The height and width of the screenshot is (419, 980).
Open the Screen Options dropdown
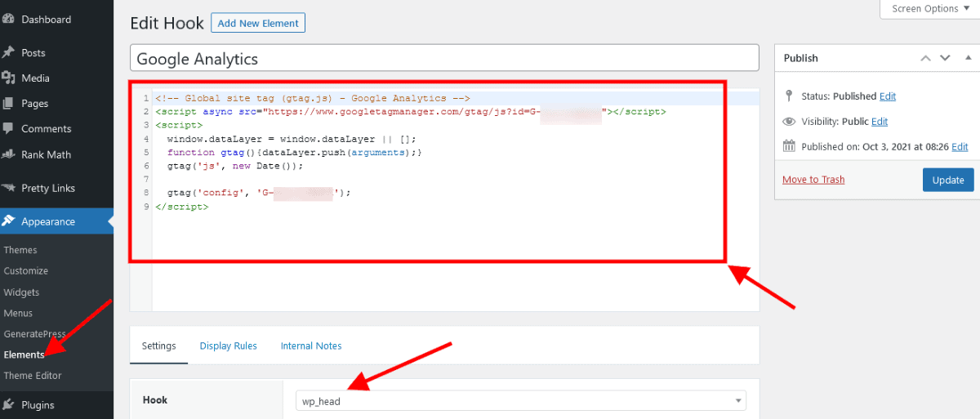click(x=929, y=9)
